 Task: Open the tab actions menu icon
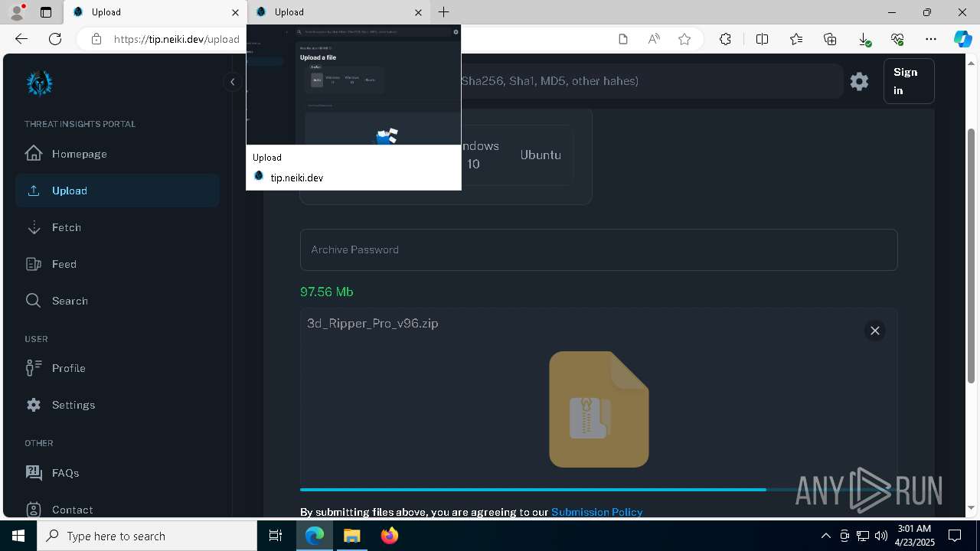(x=46, y=12)
